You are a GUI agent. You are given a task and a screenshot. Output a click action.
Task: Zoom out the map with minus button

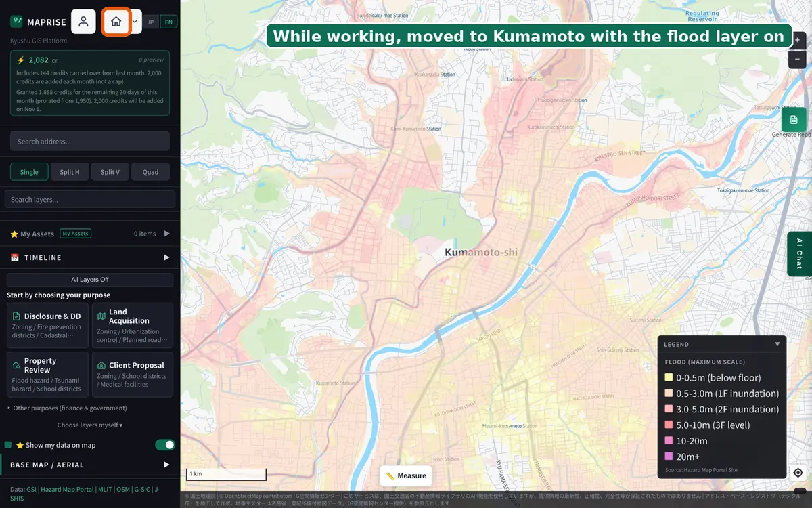coord(797,59)
